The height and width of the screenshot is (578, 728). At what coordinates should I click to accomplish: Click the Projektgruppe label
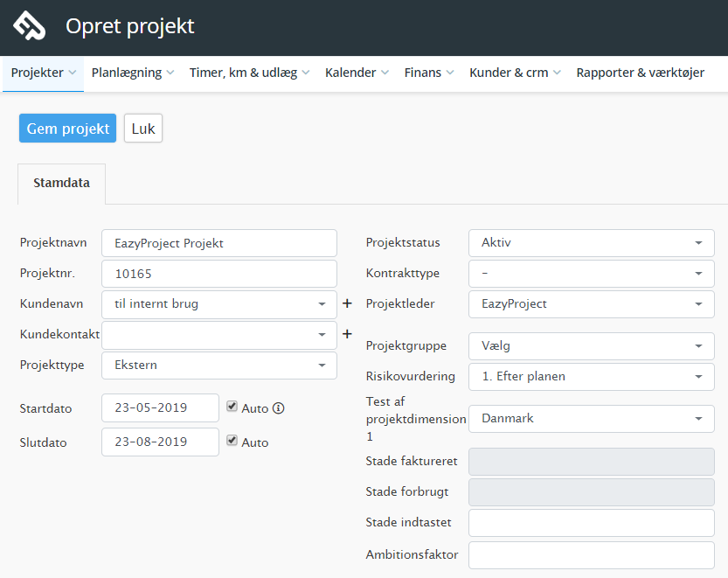pyautogui.click(x=406, y=346)
